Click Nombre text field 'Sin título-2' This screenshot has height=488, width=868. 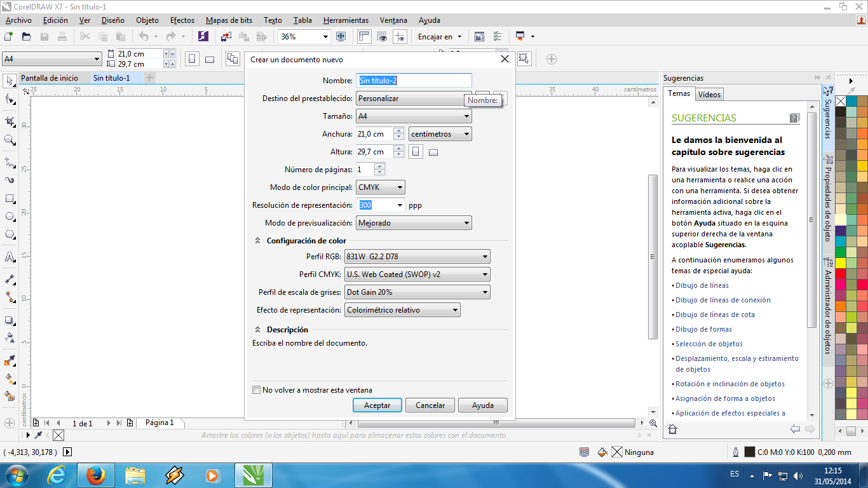pos(414,81)
